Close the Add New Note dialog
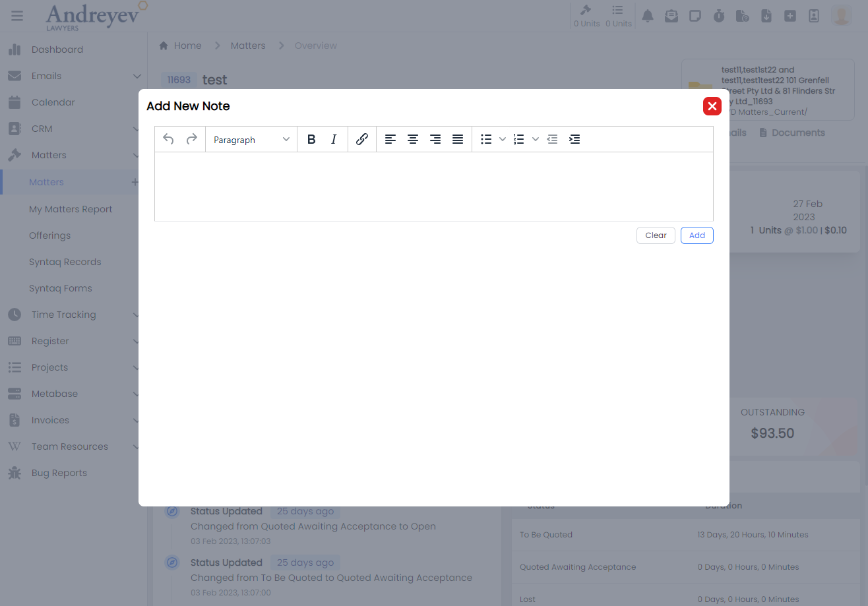The image size is (868, 606). (x=712, y=106)
